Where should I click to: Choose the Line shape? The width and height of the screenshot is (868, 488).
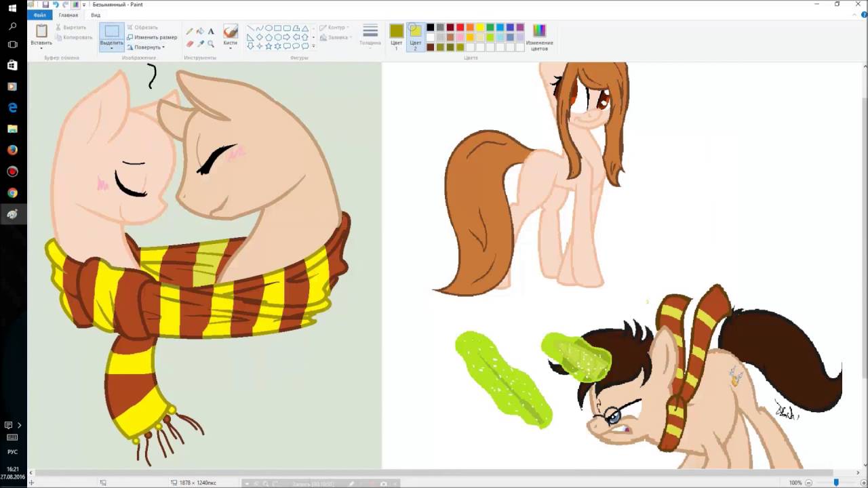[x=250, y=28]
